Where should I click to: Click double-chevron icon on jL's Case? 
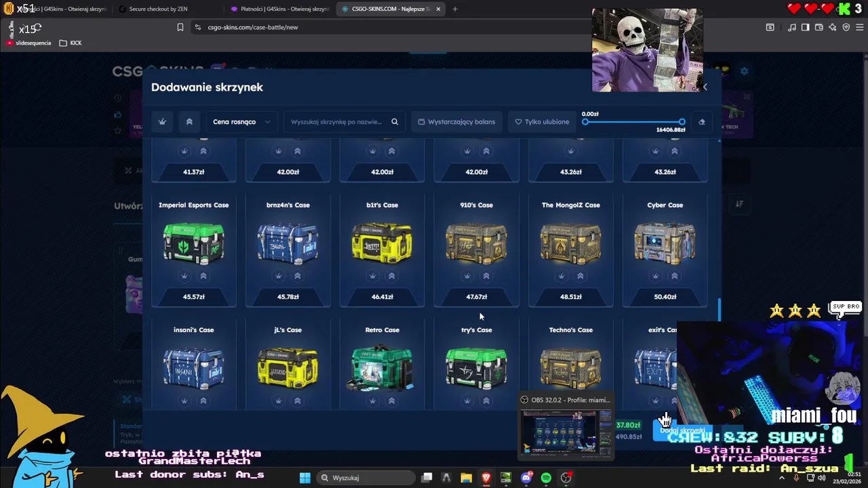tap(297, 401)
